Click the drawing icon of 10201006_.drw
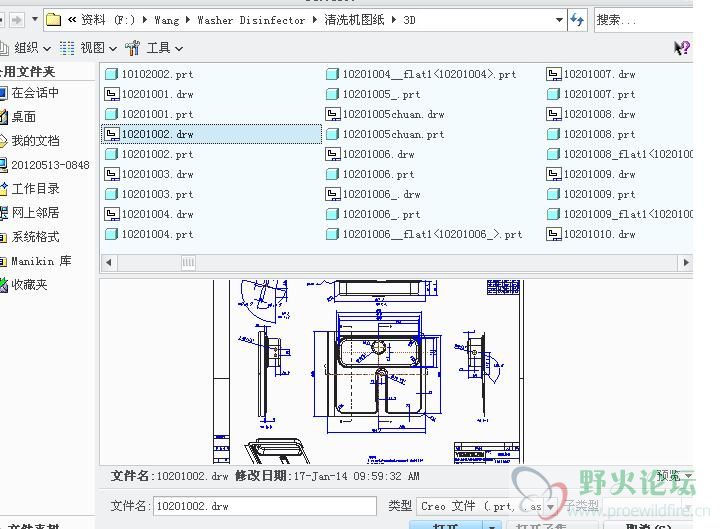This screenshot has width=720, height=529. (x=332, y=194)
